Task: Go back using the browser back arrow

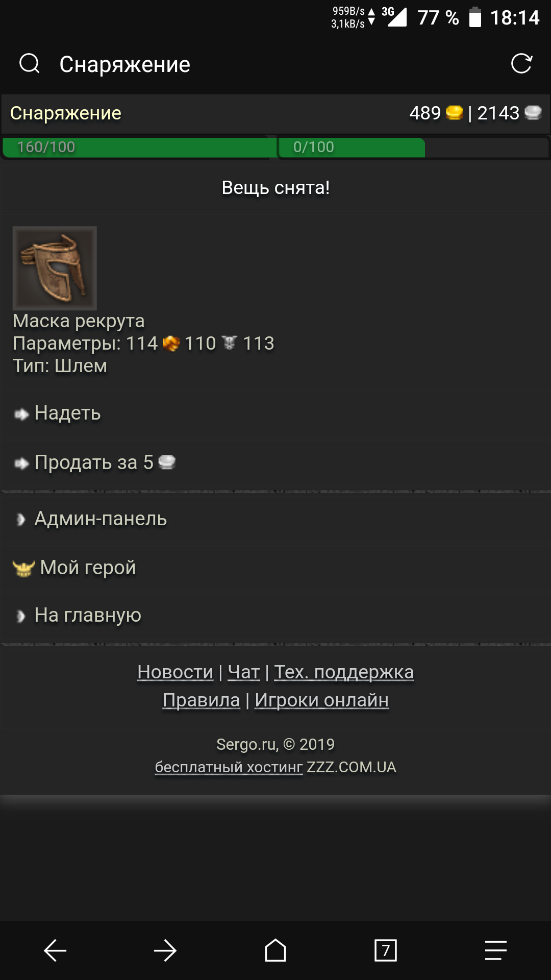Action: pyautogui.click(x=55, y=950)
